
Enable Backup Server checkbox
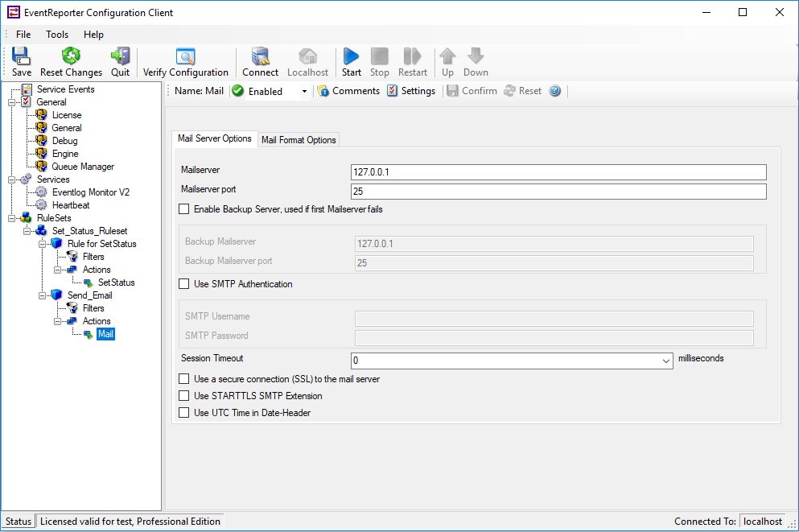184,209
